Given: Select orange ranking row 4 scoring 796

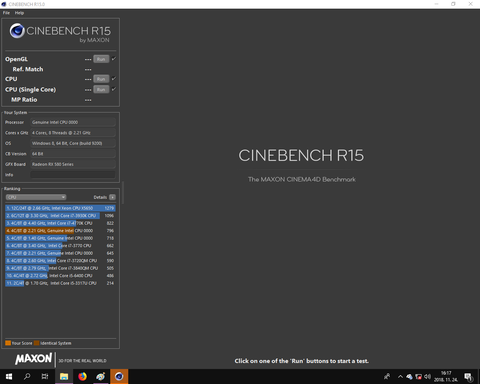Looking at the screenshot, I should click(60, 231).
